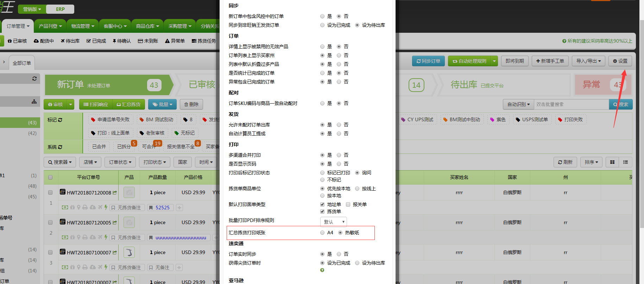
Task: Expand the 审核 button dropdown arrow
Action: click(x=71, y=104)
